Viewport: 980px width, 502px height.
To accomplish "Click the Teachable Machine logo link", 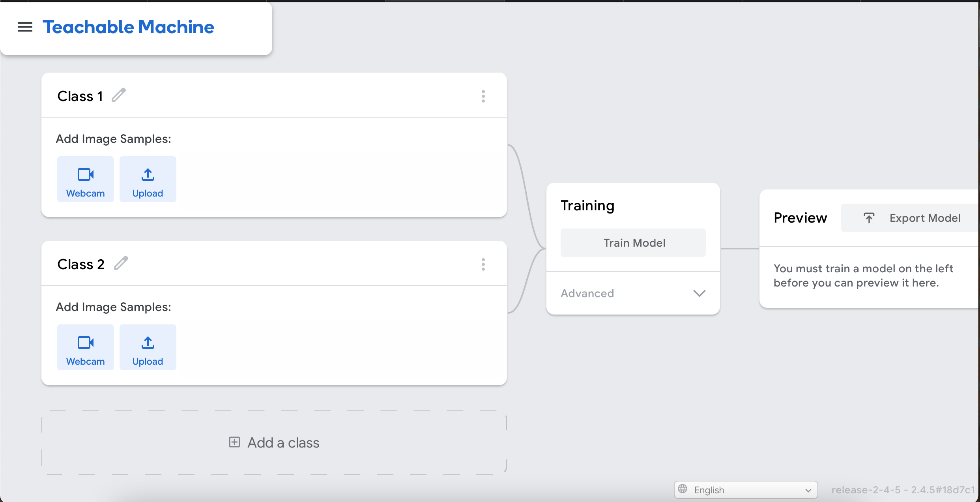I will point(128,27).
